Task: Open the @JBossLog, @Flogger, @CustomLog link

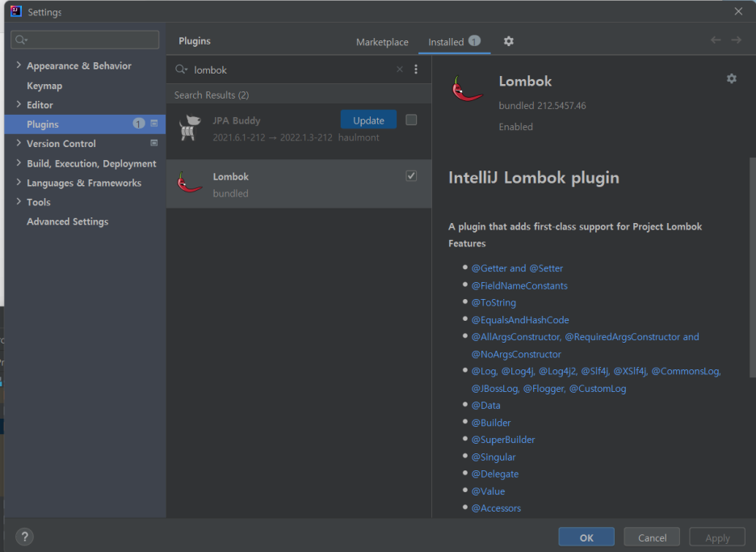Action: (548, 389)
